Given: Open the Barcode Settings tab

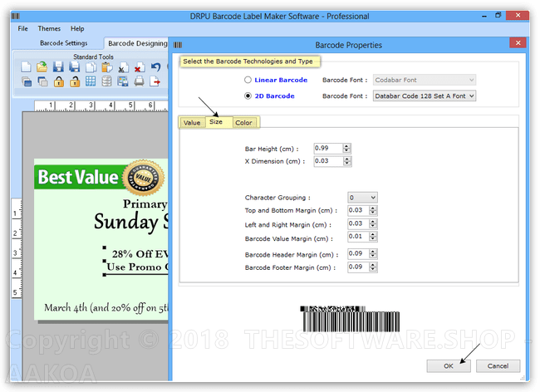Looking at the screenshot, I should 66,43.
